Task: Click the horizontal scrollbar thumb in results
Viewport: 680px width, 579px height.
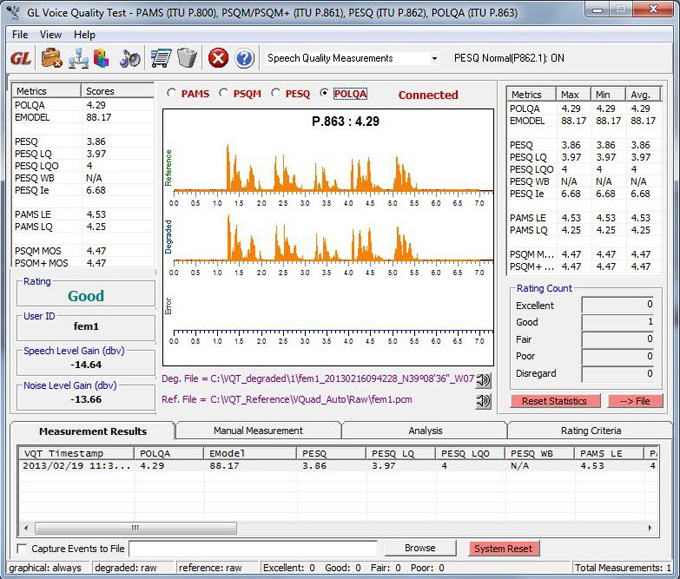Action: tap(136, 528)
